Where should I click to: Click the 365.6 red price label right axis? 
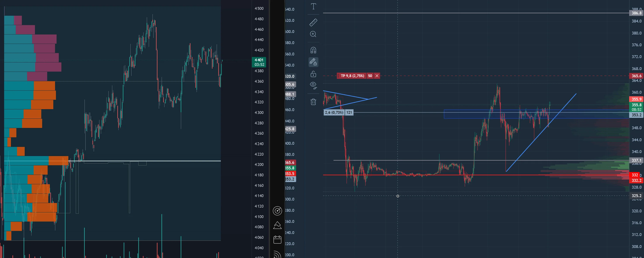click(637, 76)
